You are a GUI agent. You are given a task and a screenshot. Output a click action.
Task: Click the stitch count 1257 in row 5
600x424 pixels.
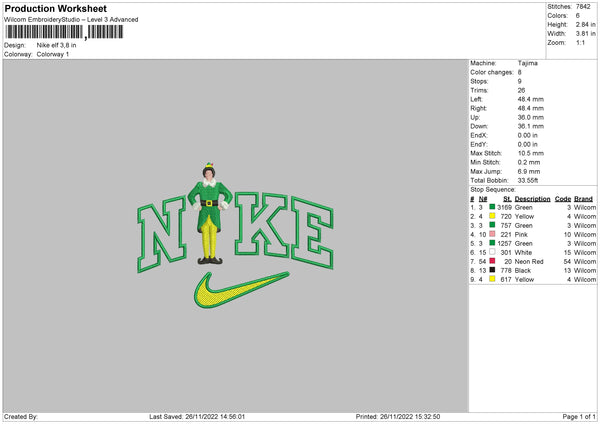pos(504,243)
